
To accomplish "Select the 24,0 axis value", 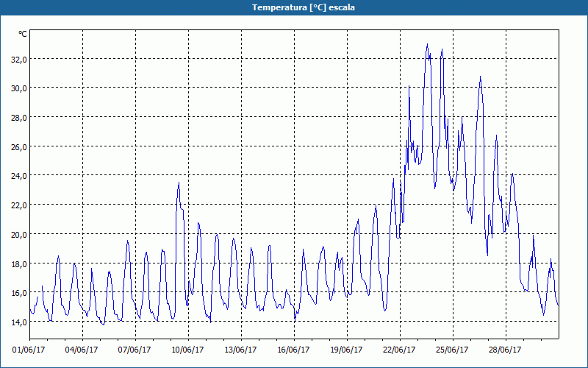I will pos(18,175).
